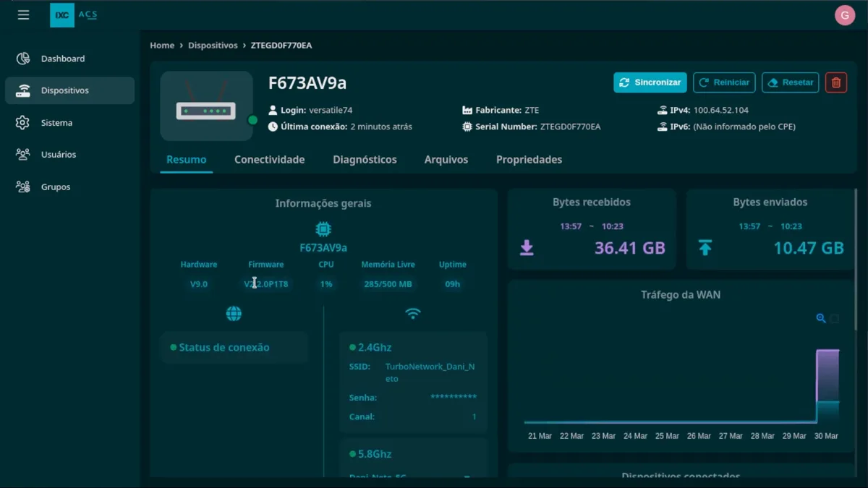Click the globe connection icon

(234, 314)
